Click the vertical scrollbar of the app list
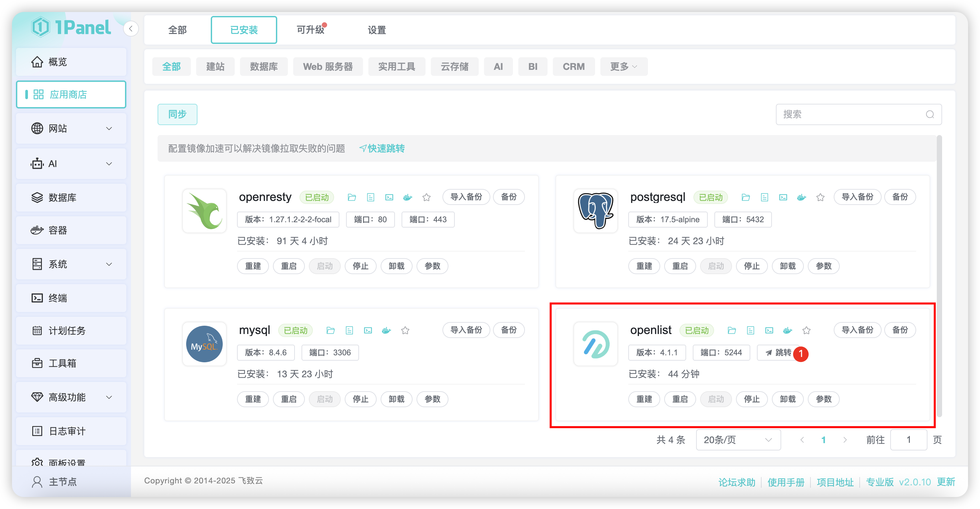The image size is (980, 509). (939, 274)
